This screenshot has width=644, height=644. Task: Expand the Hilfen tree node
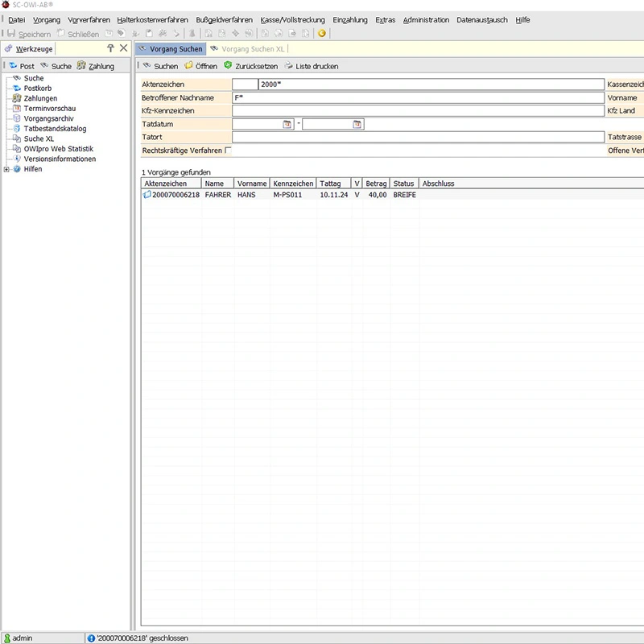(6, 169)
